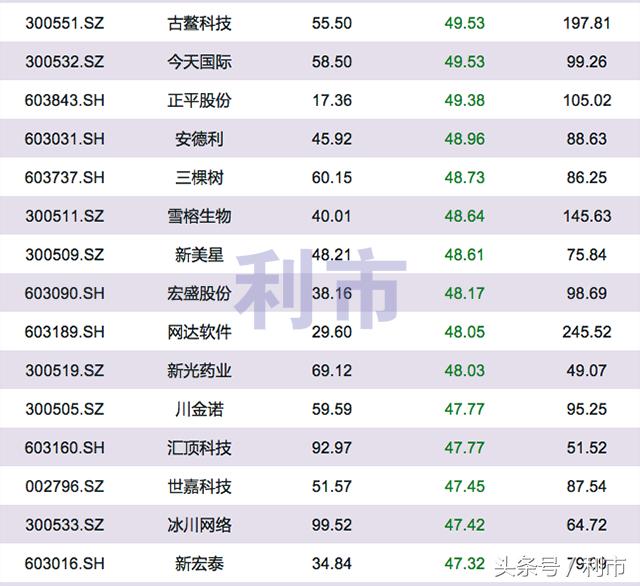Click the value 88.63
The image size is (640, 586).
587,139
